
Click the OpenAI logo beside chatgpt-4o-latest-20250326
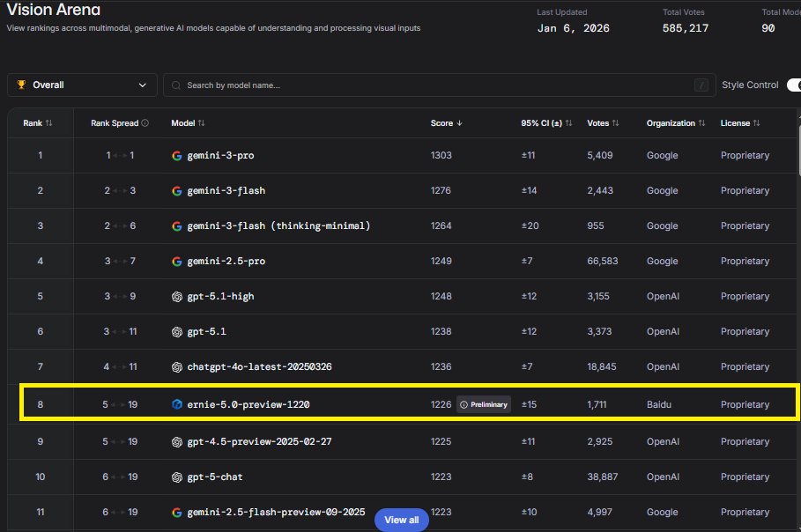pos(176,366)
